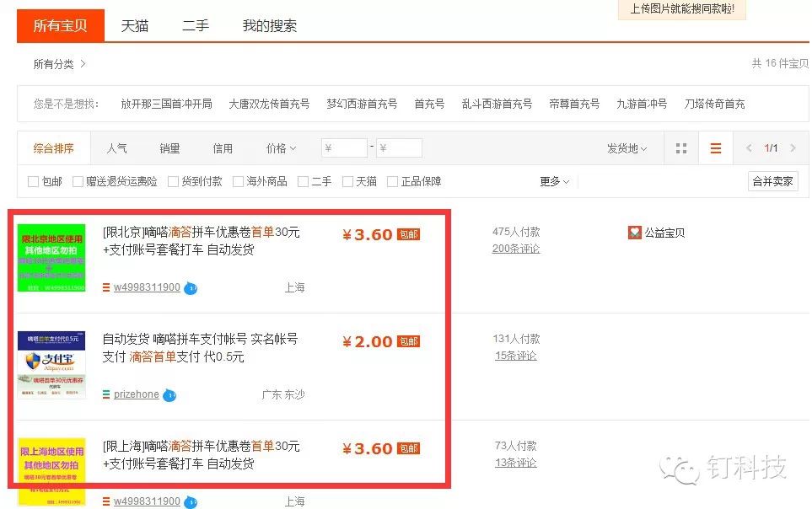Toggle the 二手 filter checkbox
Image resolution: width=812 pixels, height=509 pixels.
coord(303,182)
